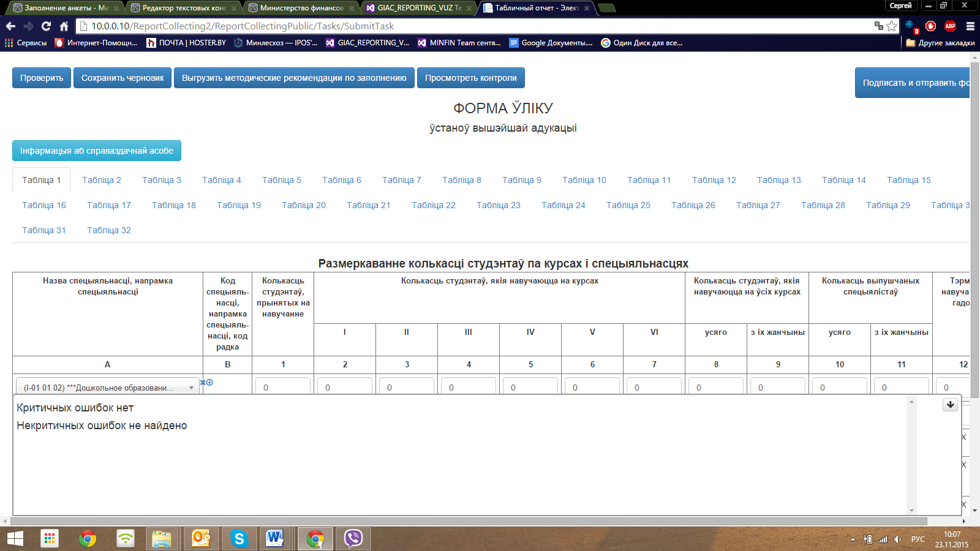Click the Сергей profile button

(x=900, y=6)
